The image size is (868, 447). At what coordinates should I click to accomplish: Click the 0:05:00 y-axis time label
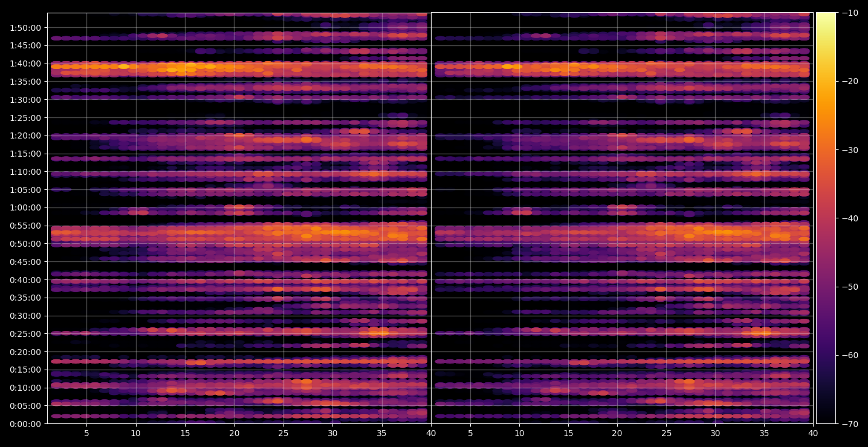click(25, 406)
